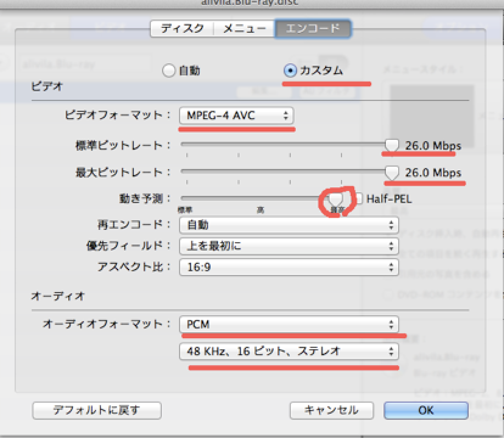Image resolution: width=504 pixels, height=438 pixels.
Task: Expand the 48 KHz, 16 ビット, ステレオ dropdown
Action: tap(289, 351)
